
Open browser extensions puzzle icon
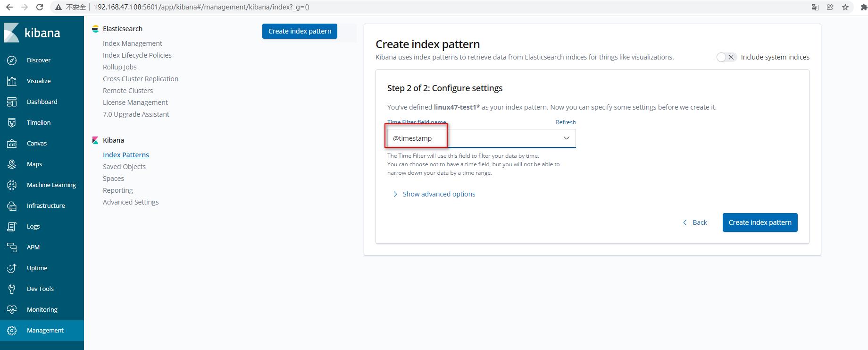click(x=864, y=7)
